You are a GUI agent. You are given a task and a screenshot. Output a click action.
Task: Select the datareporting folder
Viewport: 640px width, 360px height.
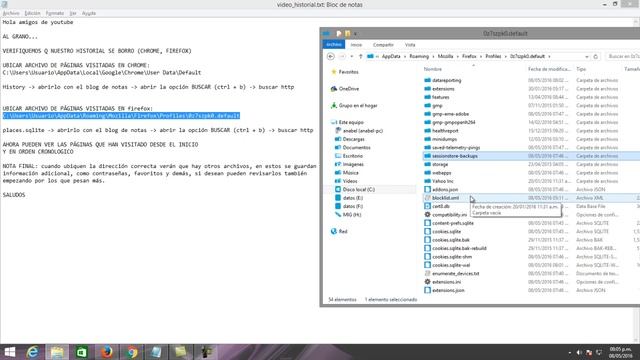pyautogui.click(x=447, y=80)
